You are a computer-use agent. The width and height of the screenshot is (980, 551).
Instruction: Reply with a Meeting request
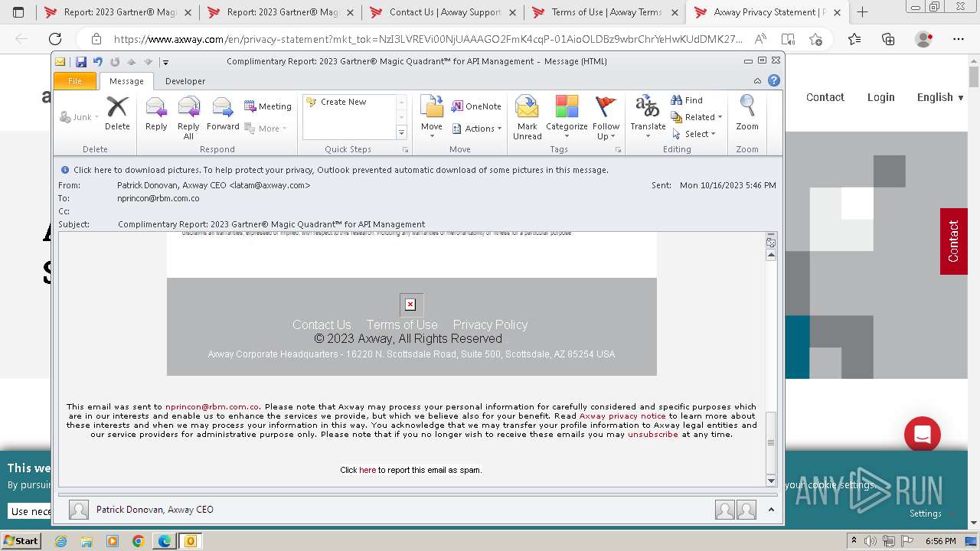click(x=268, y=106)
